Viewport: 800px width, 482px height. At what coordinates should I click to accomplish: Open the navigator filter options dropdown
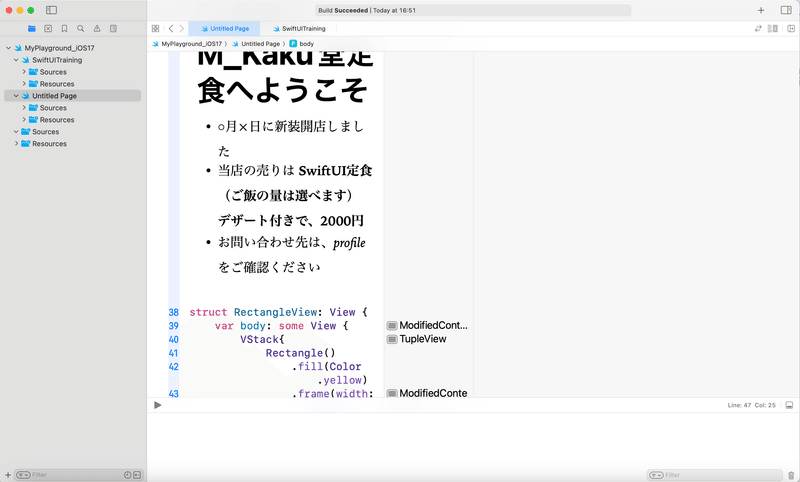(x=23, y=475)
